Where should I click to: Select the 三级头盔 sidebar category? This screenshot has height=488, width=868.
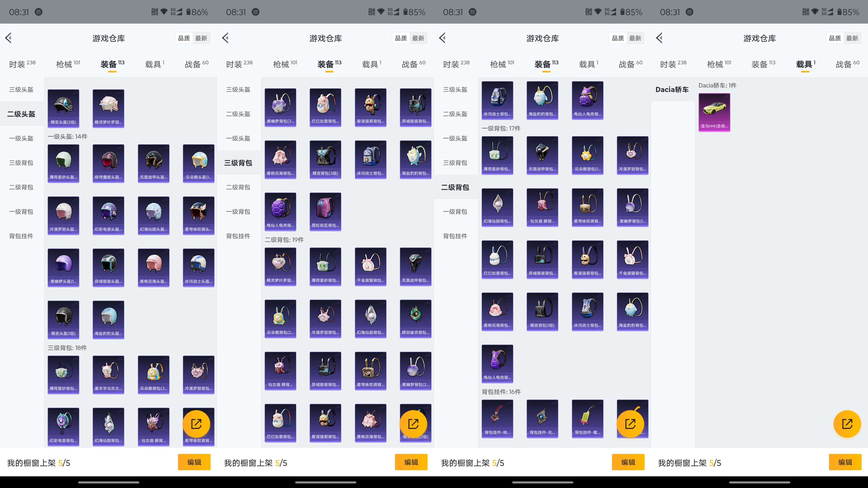[x=22, y=90]
